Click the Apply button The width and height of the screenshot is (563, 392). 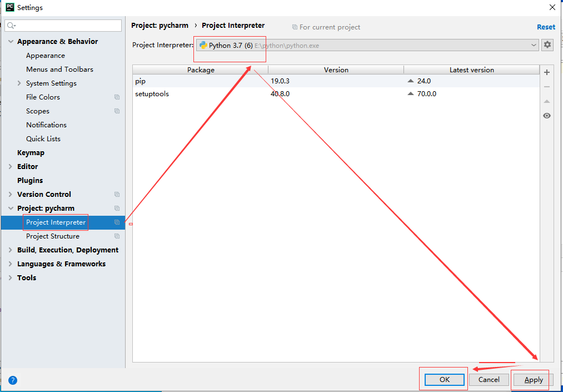(x=534, y=380)
